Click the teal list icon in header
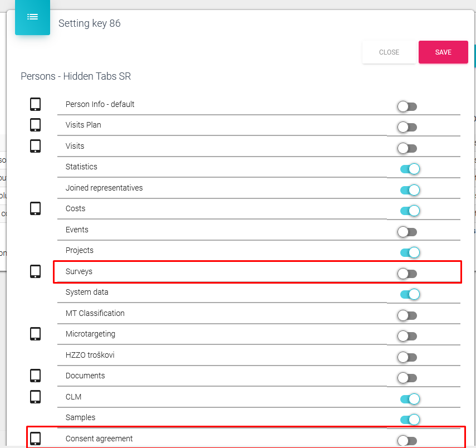This screenshot has height=448, width=476. coord(32,17)
